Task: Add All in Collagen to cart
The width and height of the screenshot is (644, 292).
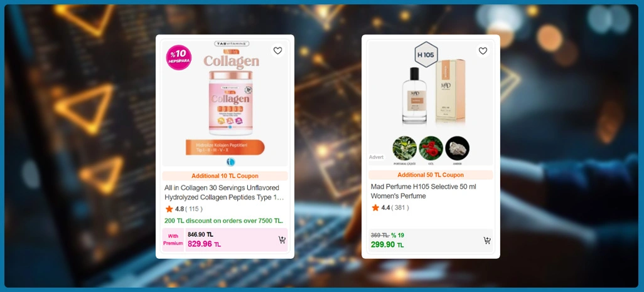Action: tap(282, 240)
